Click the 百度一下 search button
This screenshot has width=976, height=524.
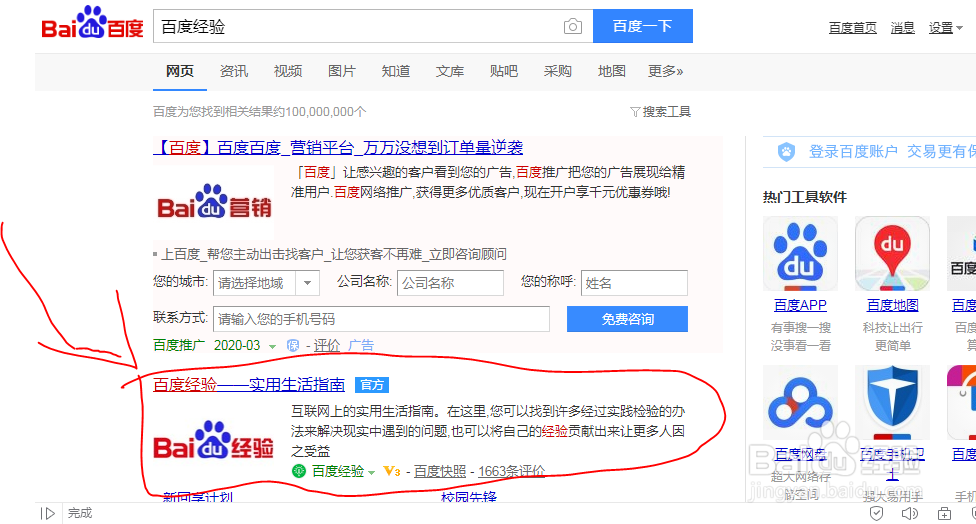(x=642, y=26)
